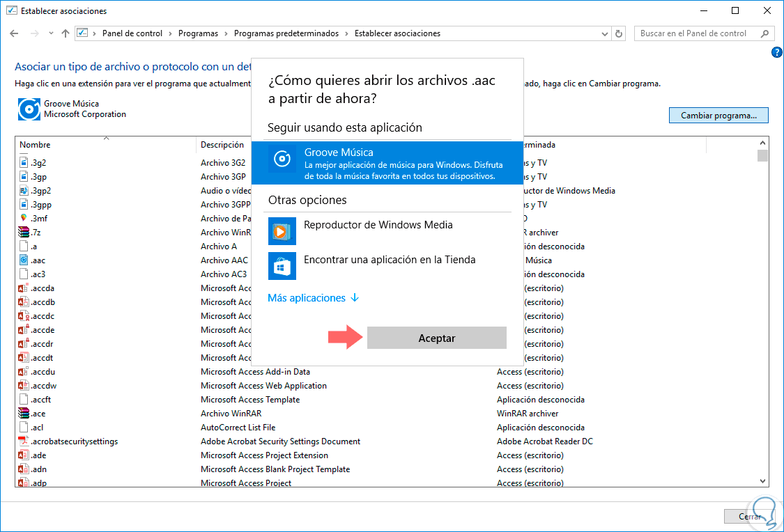Open the recent locations dropdown arrow
This screenshot has width=784, height=532.
tap(51, 33)
